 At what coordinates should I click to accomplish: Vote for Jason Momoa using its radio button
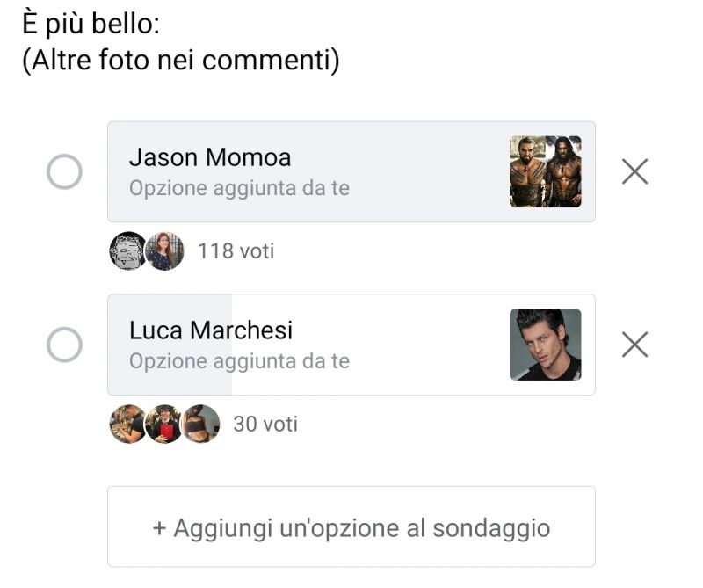click(x=64, y=172)
